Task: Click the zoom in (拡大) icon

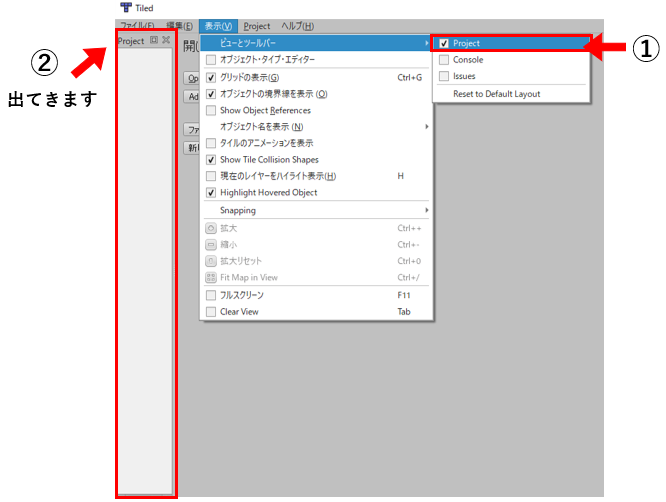Action: click(x=211, y=228)
